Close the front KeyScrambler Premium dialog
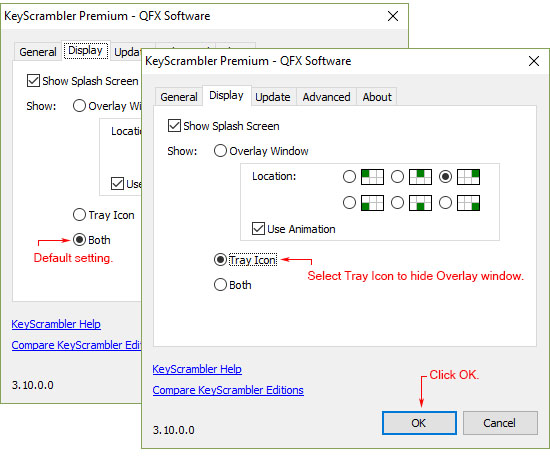 point(534,61)
